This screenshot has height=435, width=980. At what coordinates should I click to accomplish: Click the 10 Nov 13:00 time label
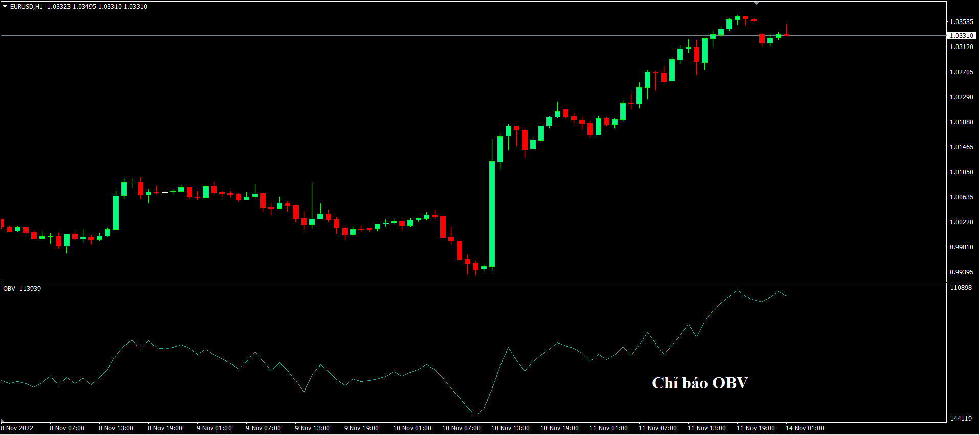pyautogui.click(x=510, y=428)
